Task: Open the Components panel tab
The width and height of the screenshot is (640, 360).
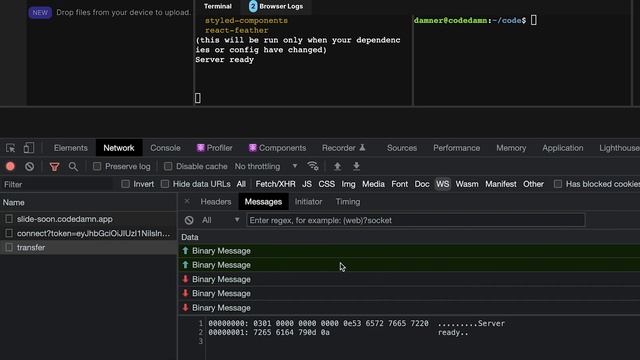Action: pos(277,148)
